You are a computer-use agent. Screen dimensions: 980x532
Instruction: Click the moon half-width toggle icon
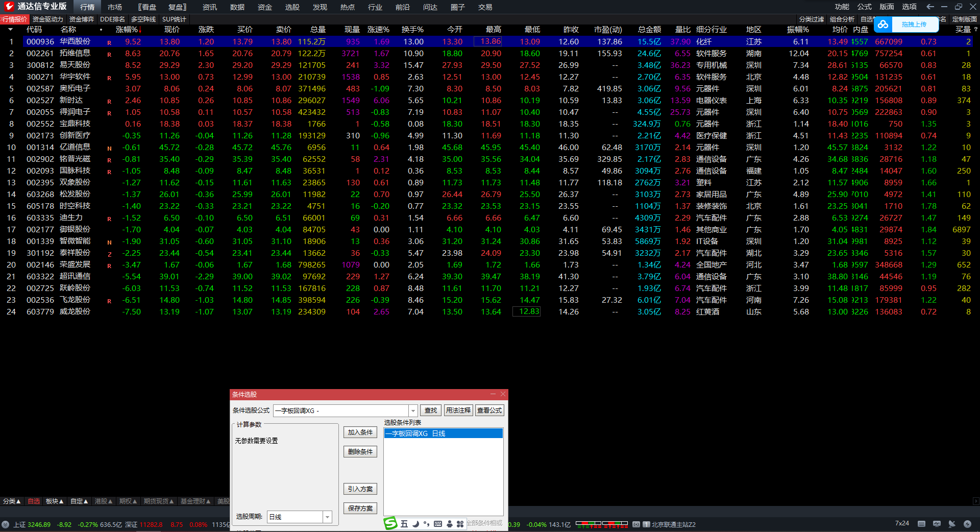pyautogui.click(x=415, y=524)
